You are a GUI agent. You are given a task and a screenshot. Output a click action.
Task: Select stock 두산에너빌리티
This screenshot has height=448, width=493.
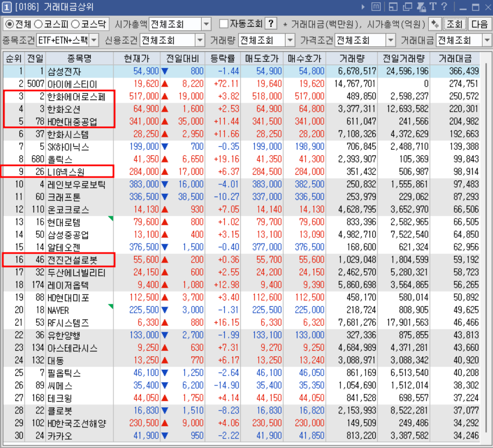(x=76, y=273)
